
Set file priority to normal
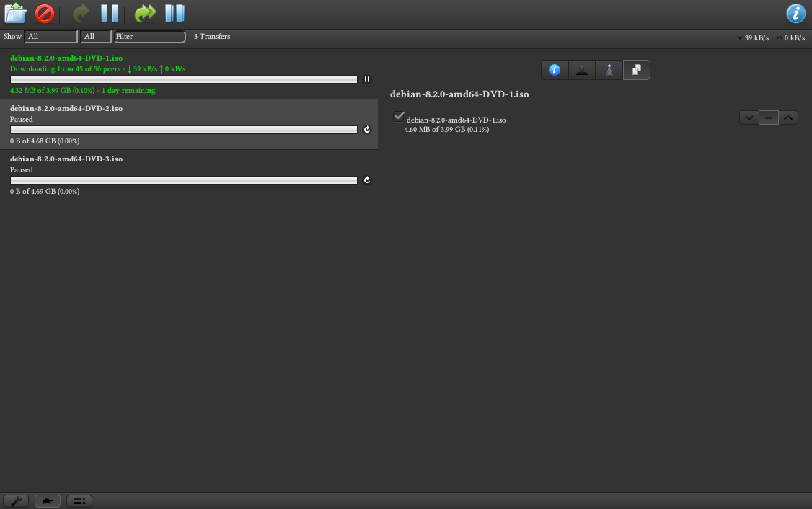click(769, 118)
